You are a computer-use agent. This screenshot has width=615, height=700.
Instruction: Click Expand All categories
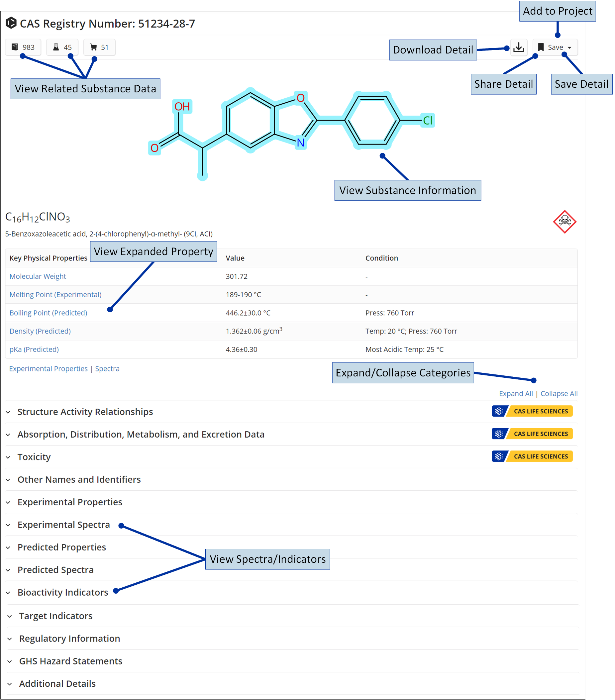(x=515, y=393)
